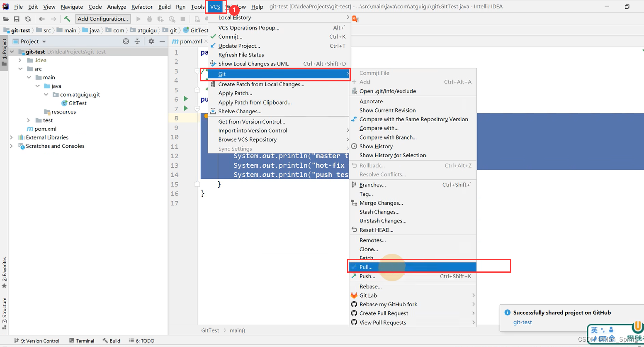Click the run gutter arrow on line 7
The image size is (644, 347).
click(x=186, y=108)
